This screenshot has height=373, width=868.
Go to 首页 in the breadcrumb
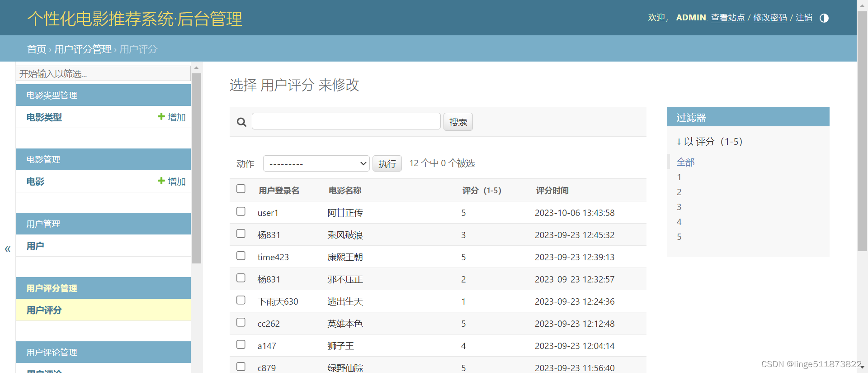[37, 49]
